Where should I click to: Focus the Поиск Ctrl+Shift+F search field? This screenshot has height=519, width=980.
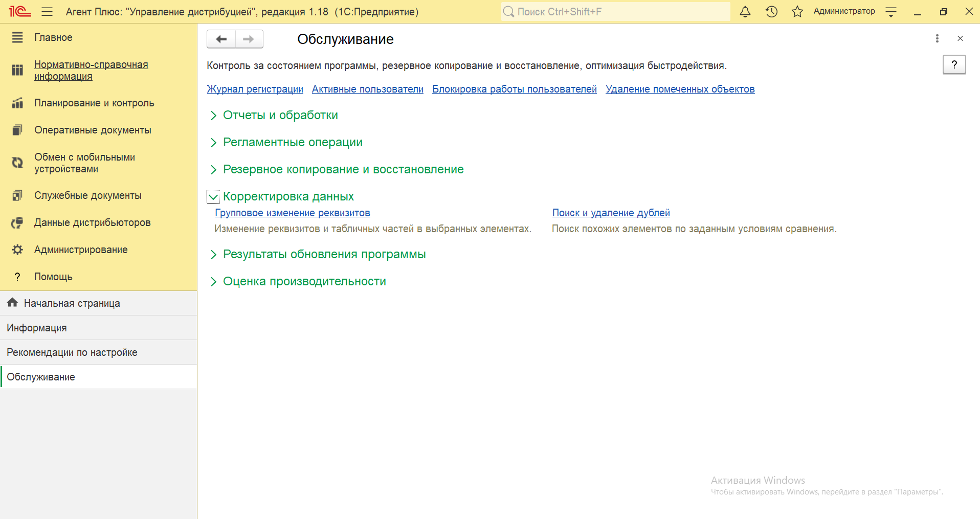pos(616,11)
